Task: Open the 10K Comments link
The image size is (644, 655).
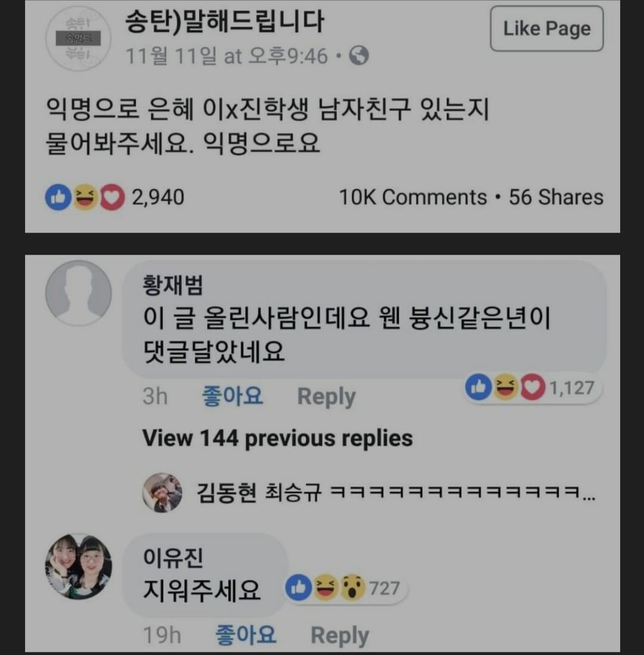Action: (413, 197)
